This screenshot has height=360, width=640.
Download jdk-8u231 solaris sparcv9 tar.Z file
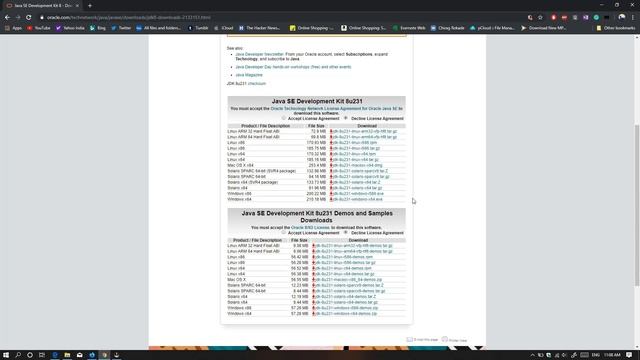pos(360,171)
